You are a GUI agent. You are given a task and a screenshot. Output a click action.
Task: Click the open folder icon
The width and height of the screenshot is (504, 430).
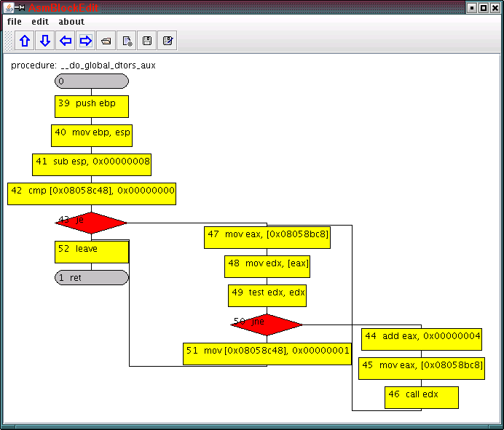106,41
